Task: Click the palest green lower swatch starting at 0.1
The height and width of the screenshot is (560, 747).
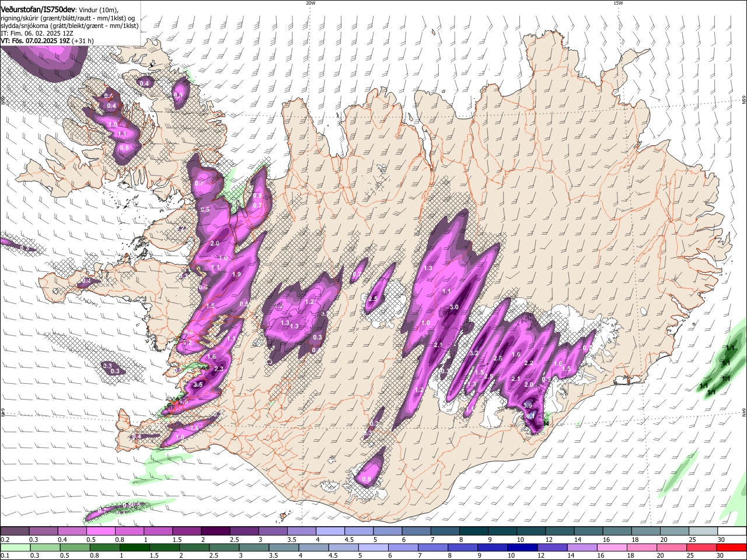Action: click(x=15, y=547)
